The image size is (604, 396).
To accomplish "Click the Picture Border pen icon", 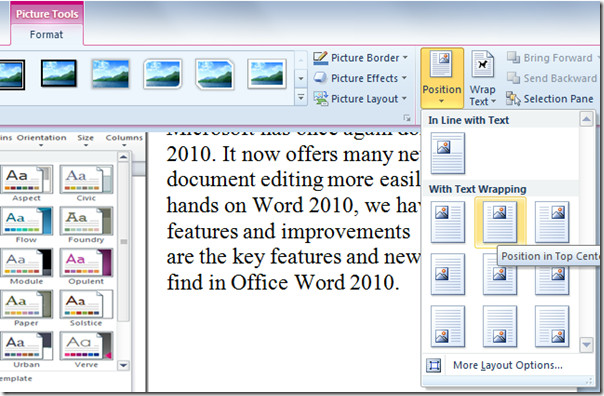I will [320, 58].
